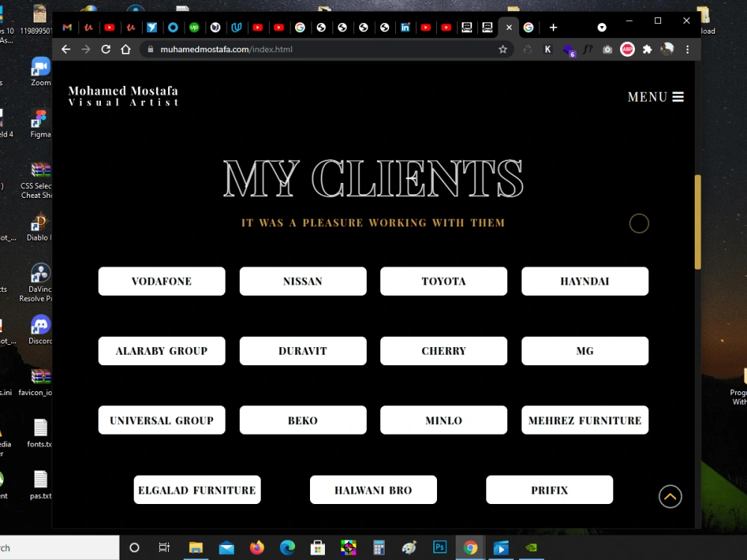Screen dimensions: 747x560
Task: Close the current active tab
Action: coord(509,28)
